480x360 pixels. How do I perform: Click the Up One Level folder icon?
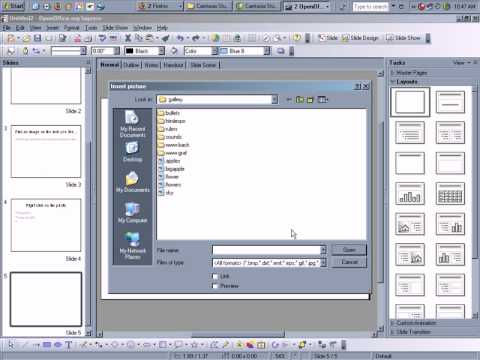tap(300, 99)
